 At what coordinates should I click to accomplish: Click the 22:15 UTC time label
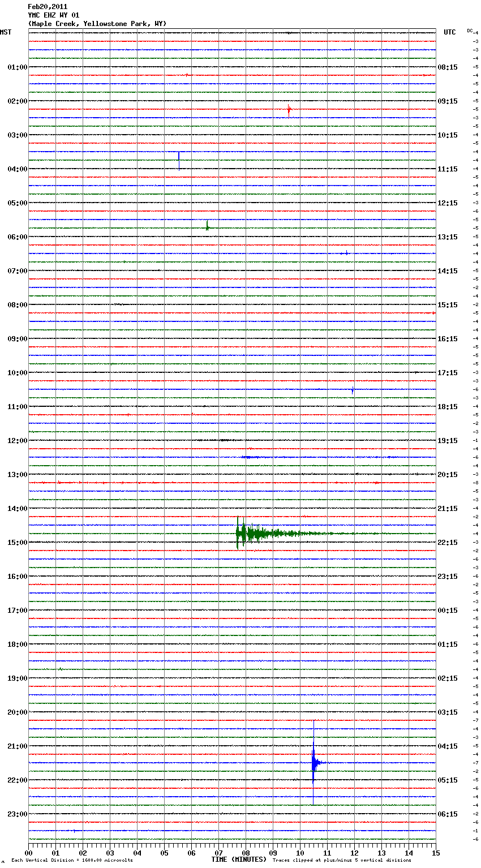(x=448, y=543)
